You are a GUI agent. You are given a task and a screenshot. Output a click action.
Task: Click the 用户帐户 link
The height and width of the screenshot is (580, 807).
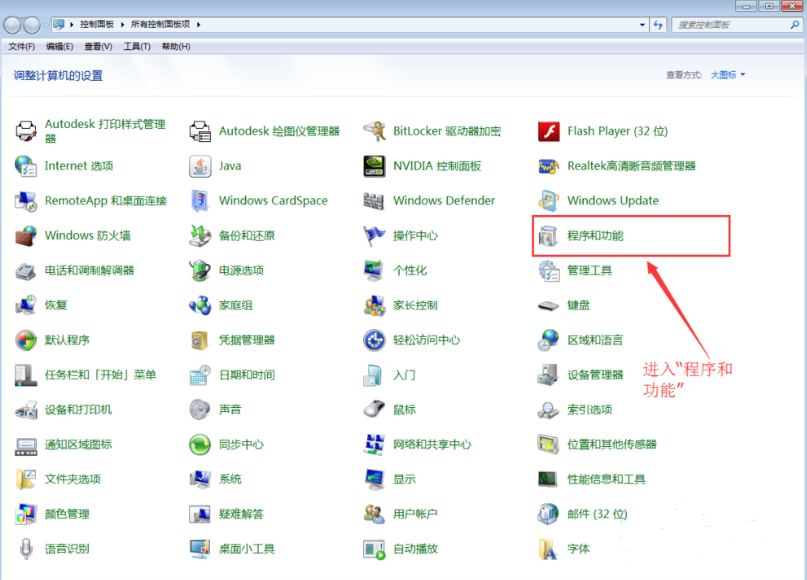[415, 514]
